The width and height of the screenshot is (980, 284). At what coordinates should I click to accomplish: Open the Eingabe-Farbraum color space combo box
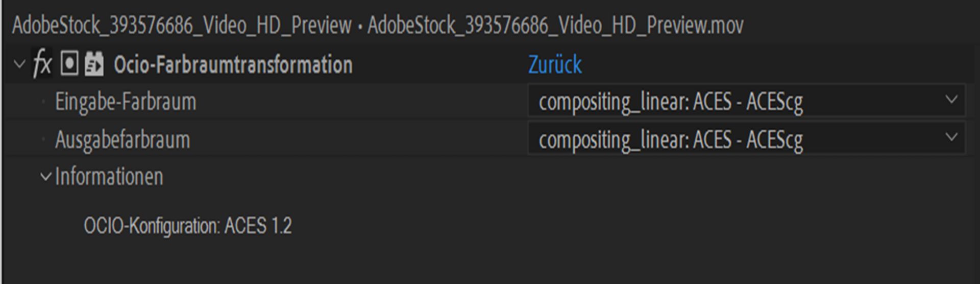[735, 102]
